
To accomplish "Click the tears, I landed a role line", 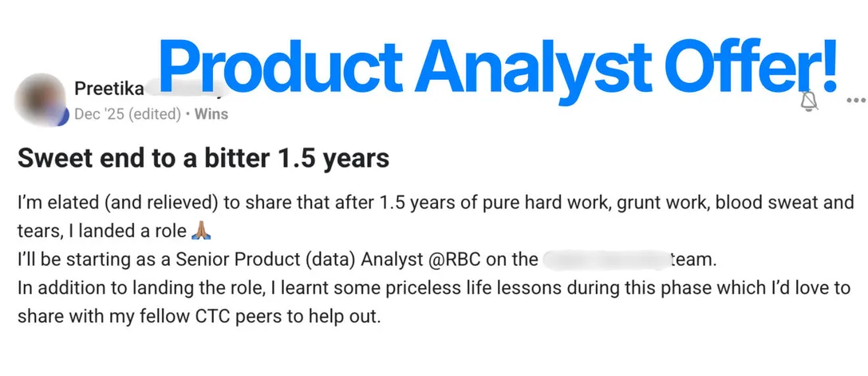I will click(102, 232).
